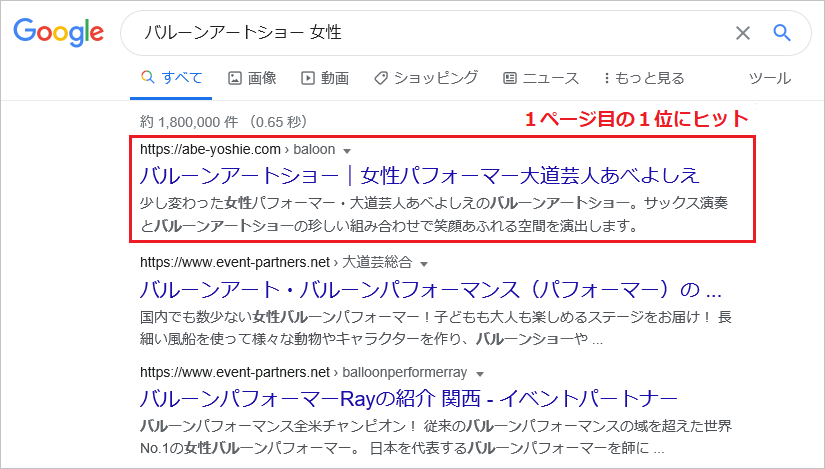The height and width of the screenshot is (469, 825).
Task: Click snippet starting バルーンパフォーマンス全米チャンピオン
Action: tap(436, 437)
